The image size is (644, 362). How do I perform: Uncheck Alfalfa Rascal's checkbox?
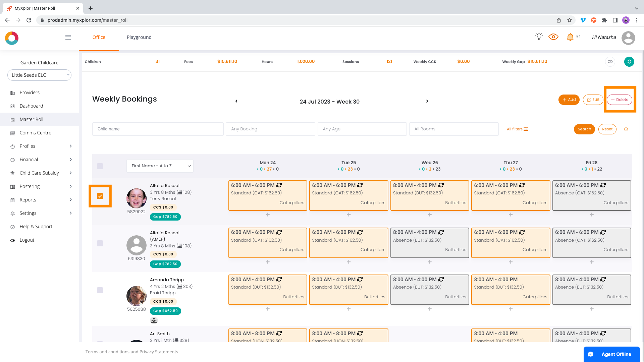(x=100, y=196)
